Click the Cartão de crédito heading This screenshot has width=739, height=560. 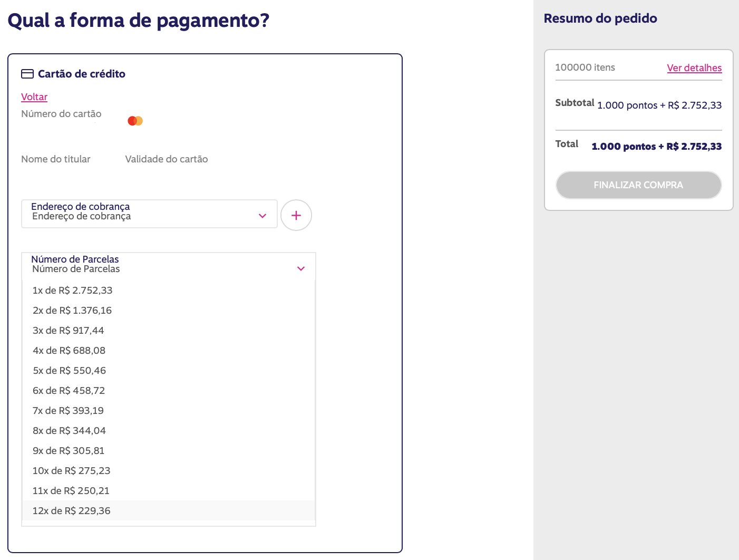(x=82, y=74)
